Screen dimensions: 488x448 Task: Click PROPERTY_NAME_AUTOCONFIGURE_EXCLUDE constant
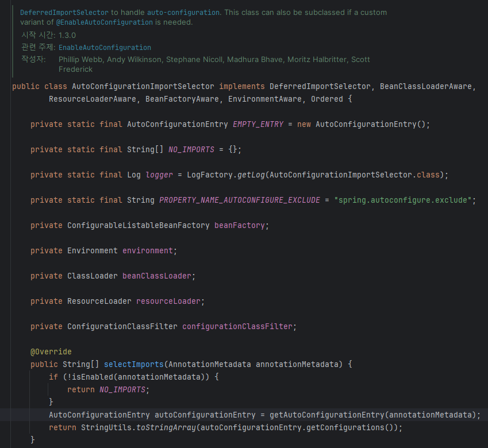239,200
